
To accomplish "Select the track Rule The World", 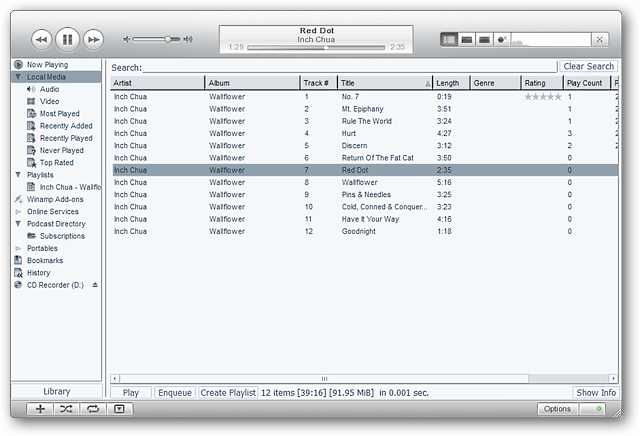I will (x=367, y=121).
